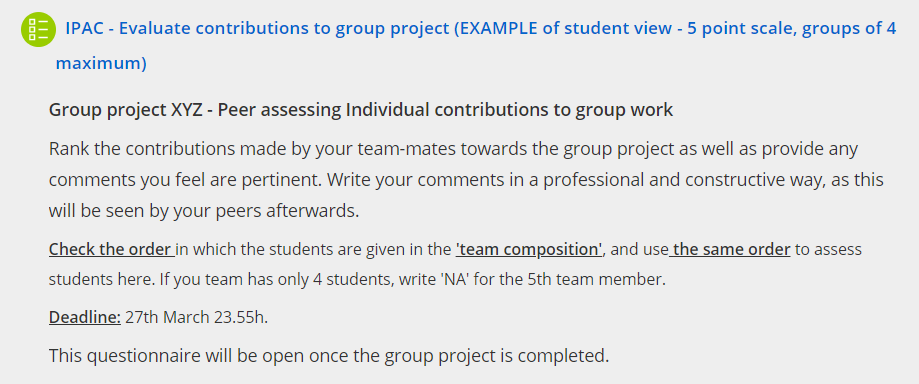Click the "27th March 23.55h" deadline date
This screenshot has width=919, height=384.
click(x=196, y=317)
